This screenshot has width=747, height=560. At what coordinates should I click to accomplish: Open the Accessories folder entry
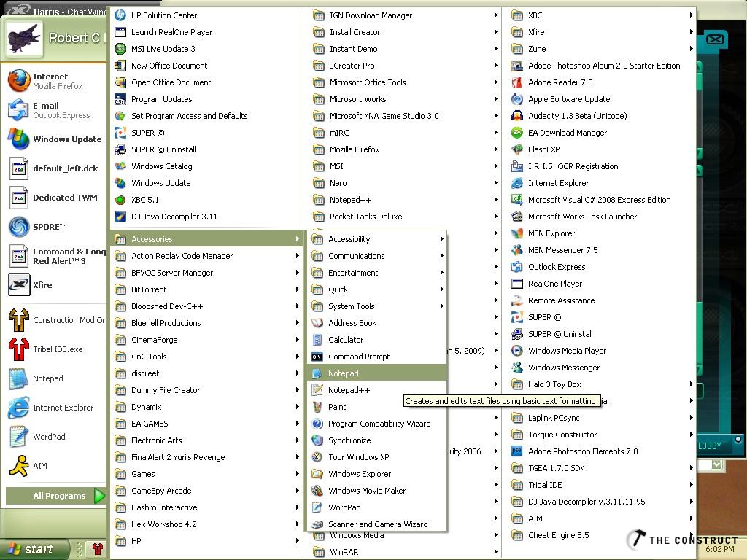coord(206,239)
